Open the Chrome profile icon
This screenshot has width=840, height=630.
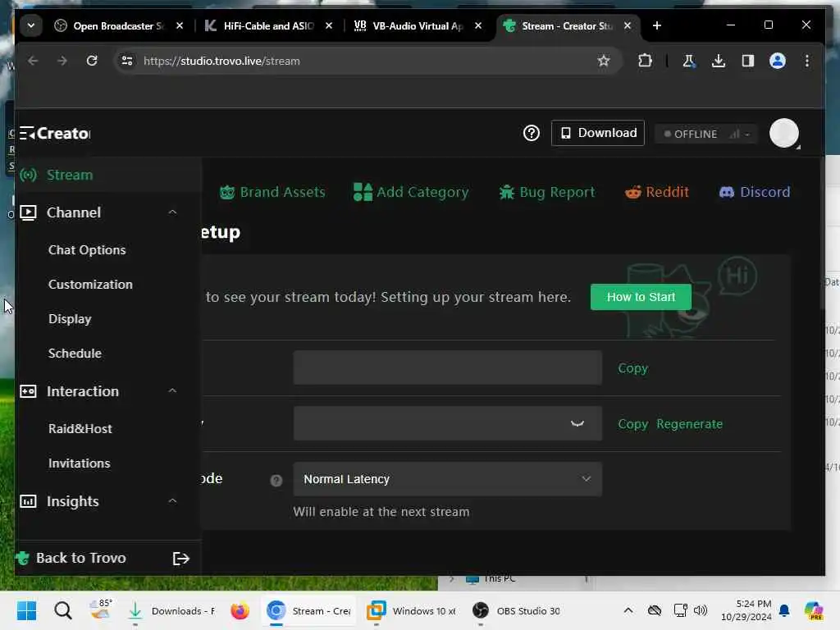click(778, 61)
